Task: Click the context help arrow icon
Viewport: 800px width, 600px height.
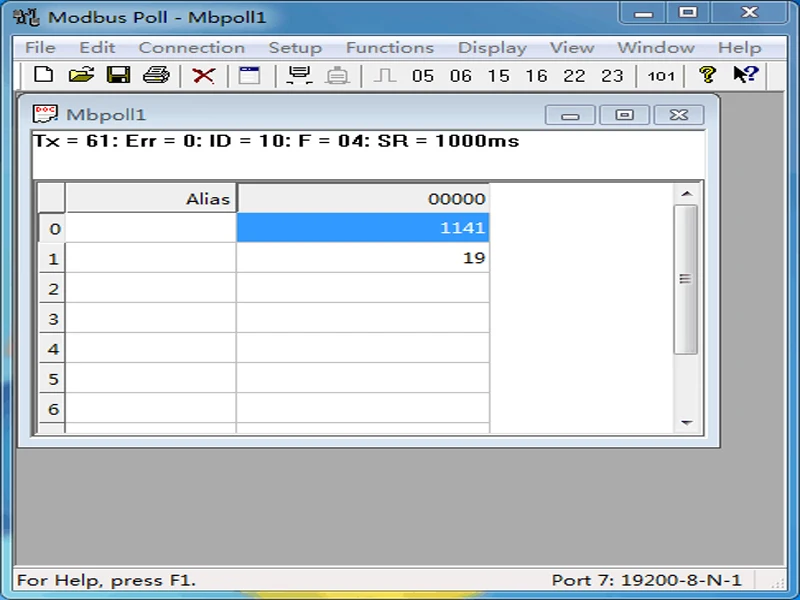Action: [x=746, y=74]
